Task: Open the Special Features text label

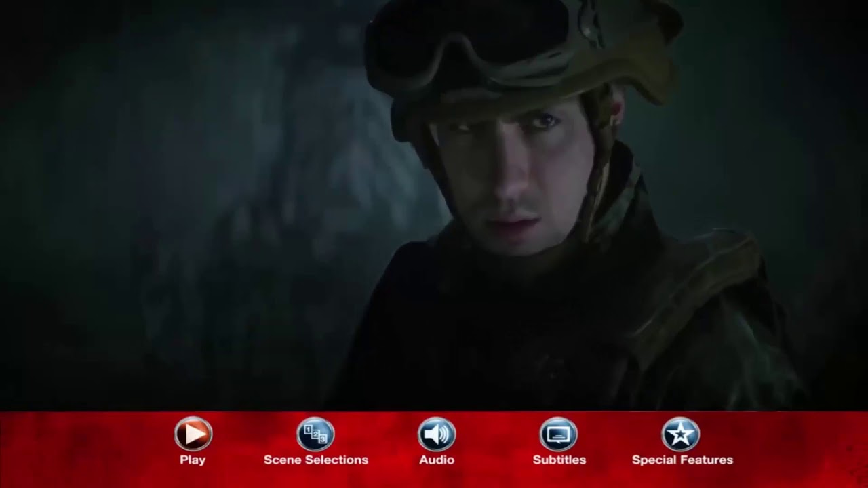Action: pyautogui.click(x=682, y=460)
